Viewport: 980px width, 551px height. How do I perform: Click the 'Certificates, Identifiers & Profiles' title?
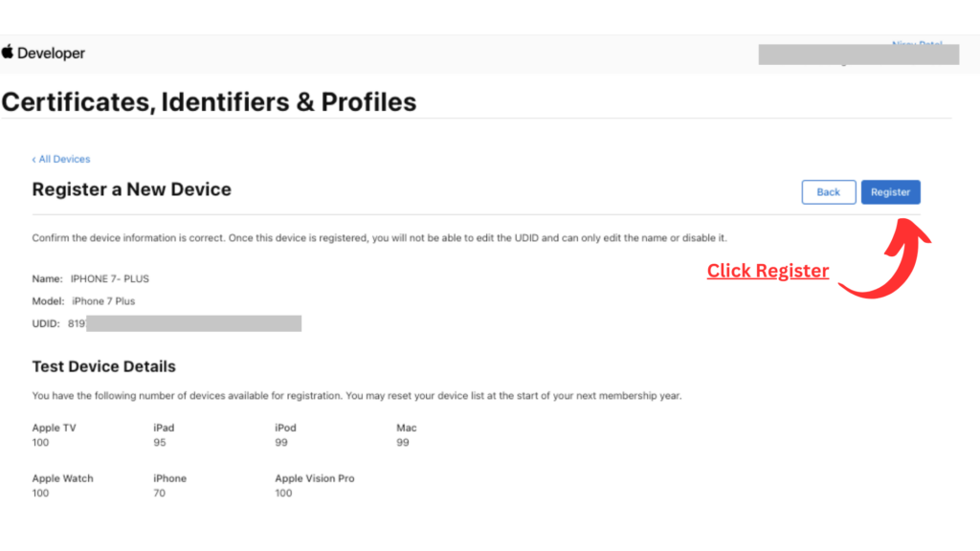pos(210,101)
